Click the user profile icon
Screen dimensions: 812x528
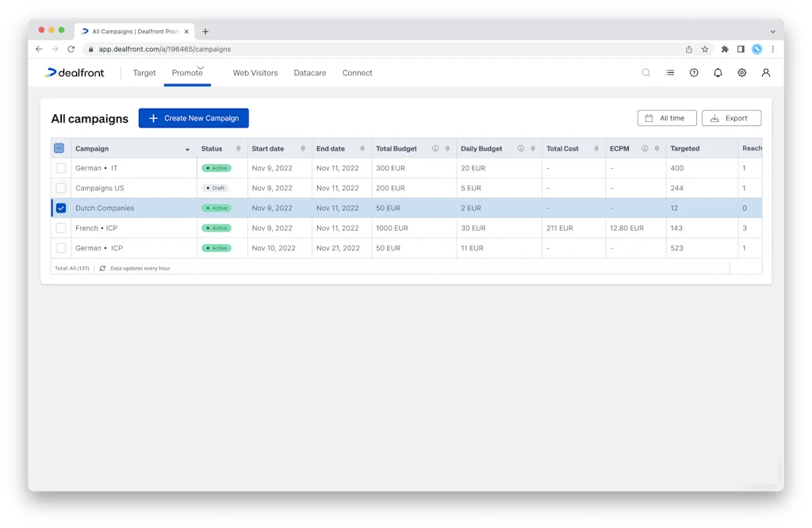click(765, 72)
